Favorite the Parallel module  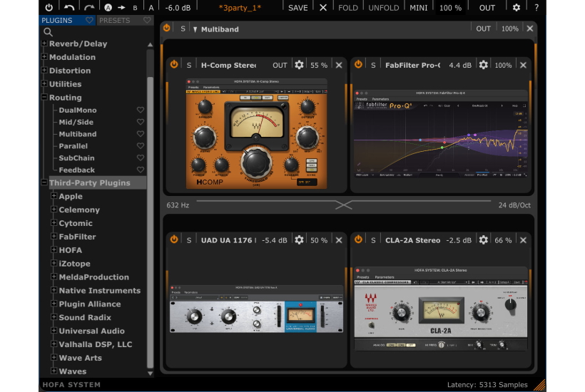141,145
